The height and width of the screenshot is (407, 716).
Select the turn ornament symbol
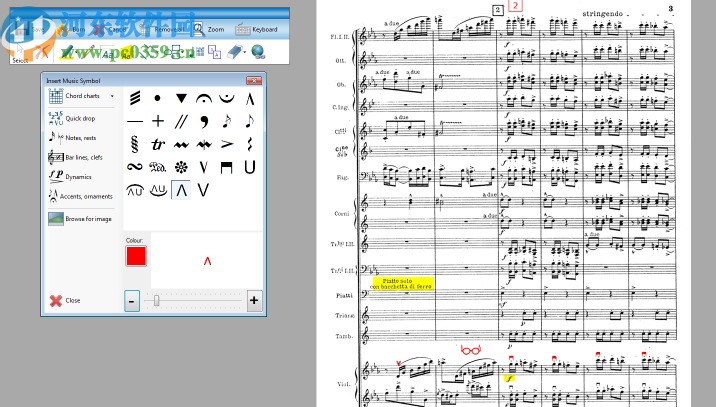click(x=135, y=167)
